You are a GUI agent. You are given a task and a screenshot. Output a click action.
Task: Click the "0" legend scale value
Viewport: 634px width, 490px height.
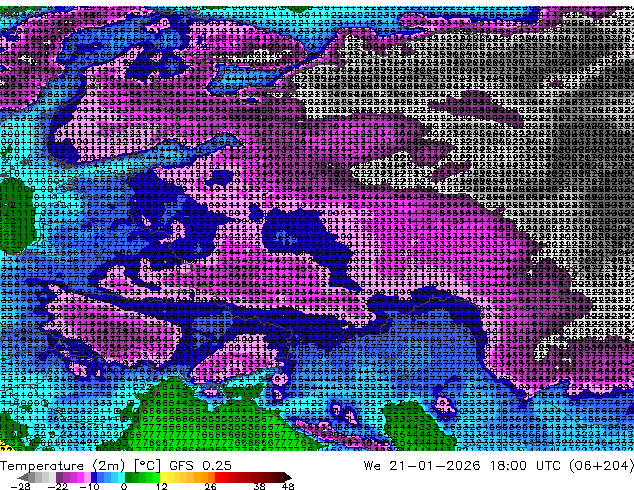(x=124, y=486)
